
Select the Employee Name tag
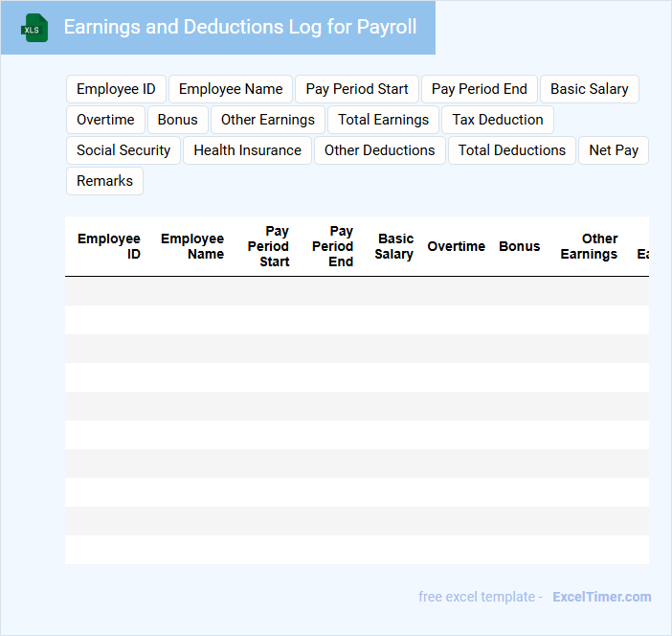point(231,89)
